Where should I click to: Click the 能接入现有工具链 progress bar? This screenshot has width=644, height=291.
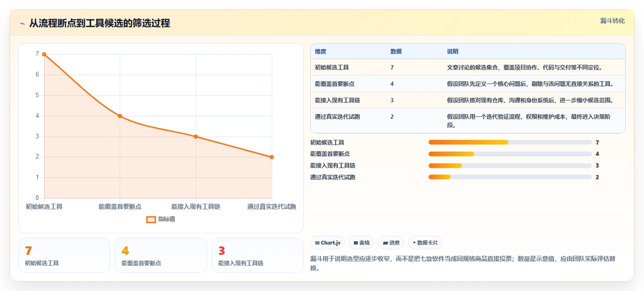[x=510, y=166]
